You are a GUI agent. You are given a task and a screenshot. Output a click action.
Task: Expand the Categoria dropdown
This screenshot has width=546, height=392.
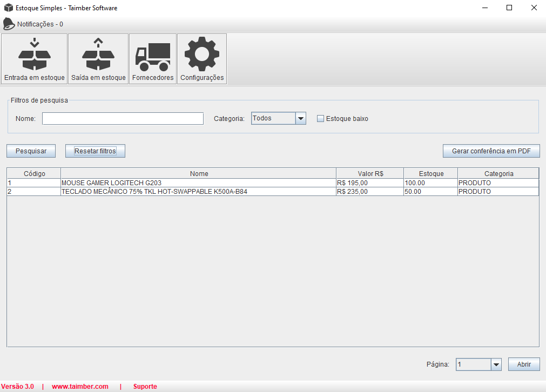[x=301, y=119]
